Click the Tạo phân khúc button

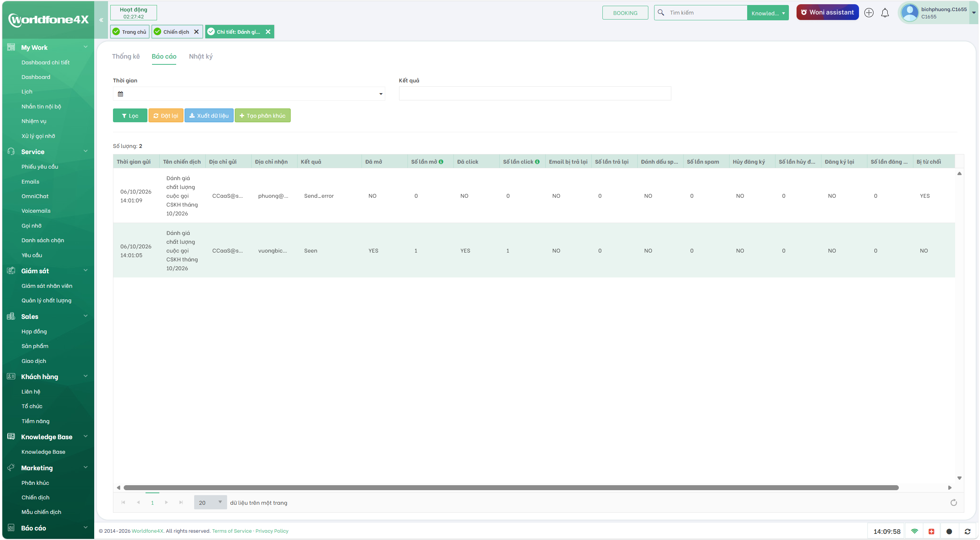click(x=262, y=116)
